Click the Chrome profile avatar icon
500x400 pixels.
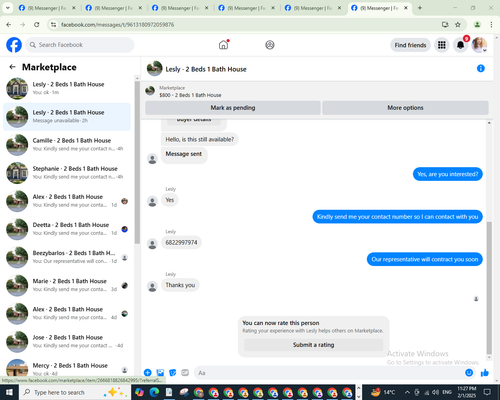point(477,24)
